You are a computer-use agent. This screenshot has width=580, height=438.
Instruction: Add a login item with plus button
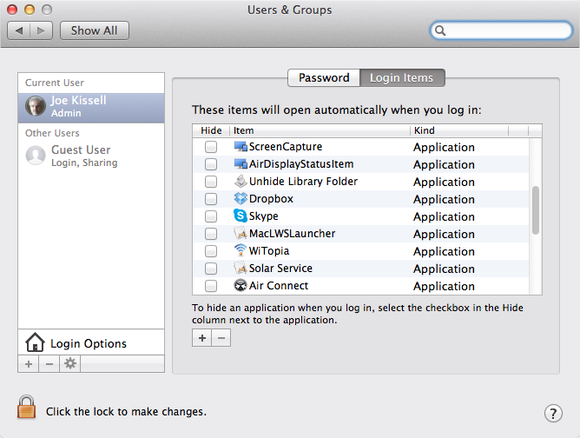tap(202, 338)
